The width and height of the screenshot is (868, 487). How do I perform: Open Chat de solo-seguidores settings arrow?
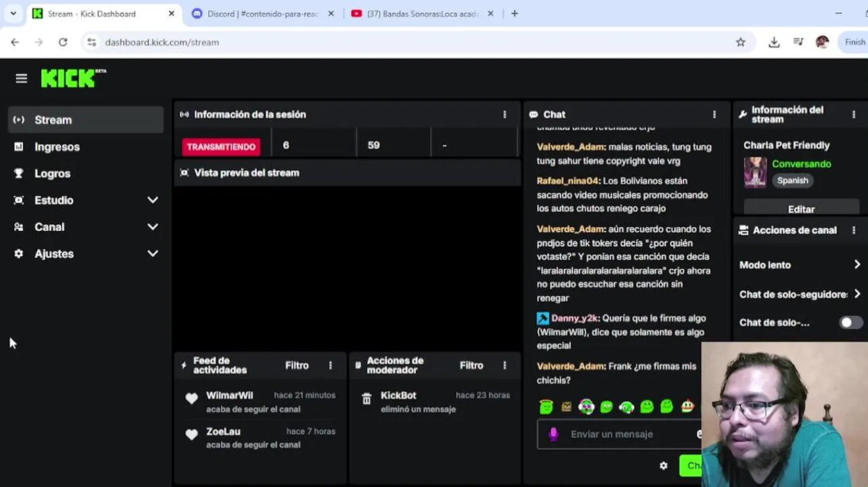[857, 294]
